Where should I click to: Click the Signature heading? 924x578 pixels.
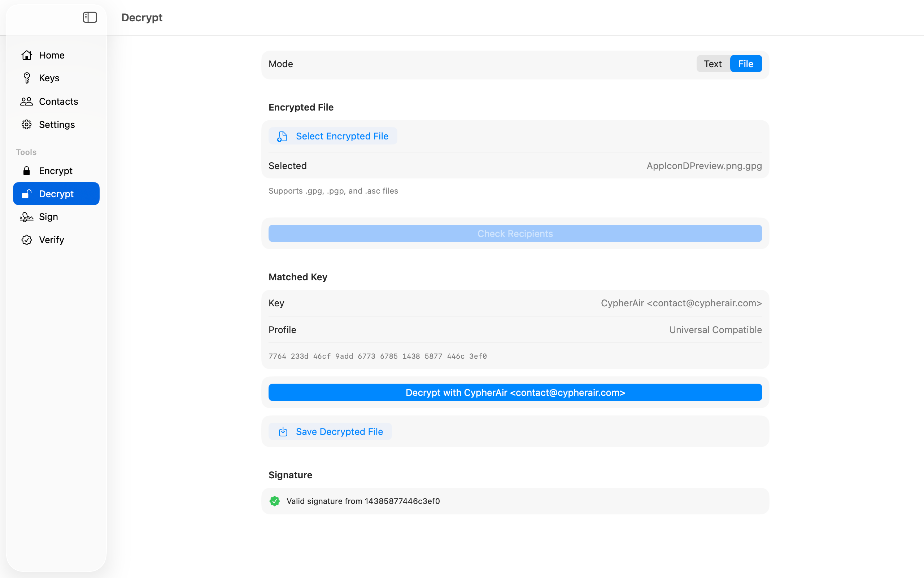tap(290, 475)
